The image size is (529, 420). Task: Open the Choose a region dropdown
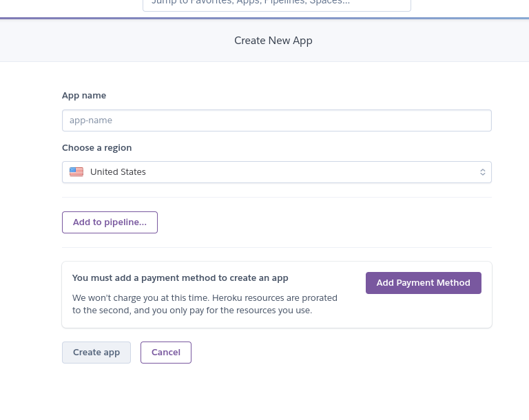tap(276, 172)
